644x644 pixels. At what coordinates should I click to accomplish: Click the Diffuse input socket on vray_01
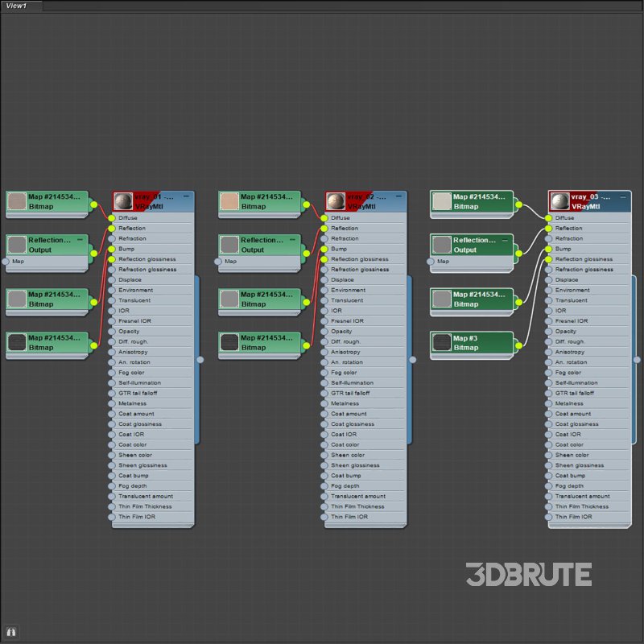pos(112,218)
